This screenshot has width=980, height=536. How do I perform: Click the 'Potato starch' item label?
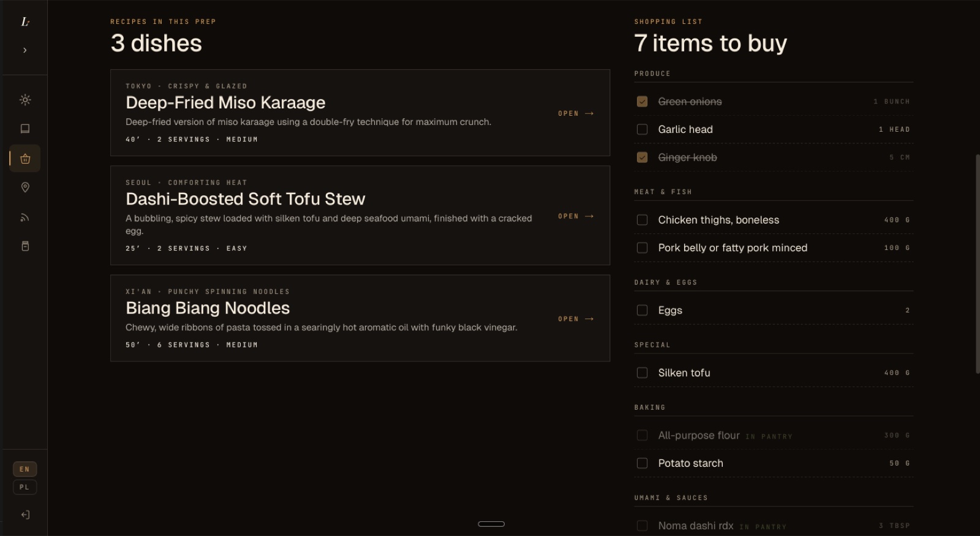[690, 464]
